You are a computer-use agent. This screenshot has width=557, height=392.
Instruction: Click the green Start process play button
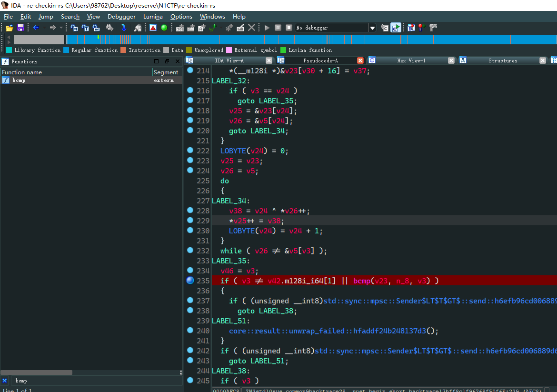click(267, 28)
